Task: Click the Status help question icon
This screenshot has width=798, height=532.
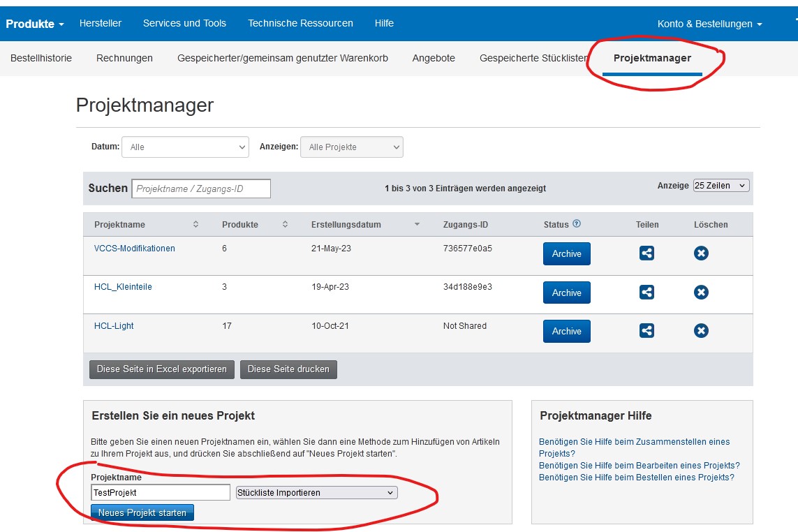Action: [577, 224]
